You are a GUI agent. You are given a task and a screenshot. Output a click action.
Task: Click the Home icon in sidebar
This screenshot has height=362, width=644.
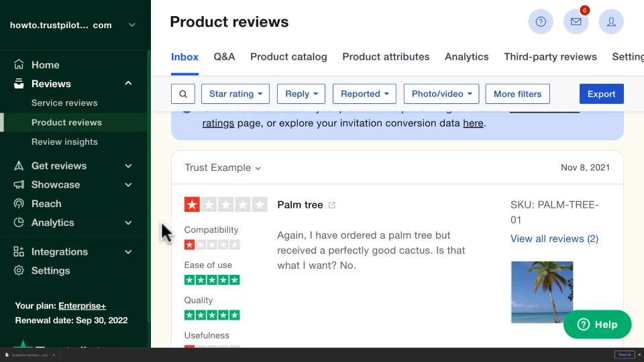coord(19,65)
